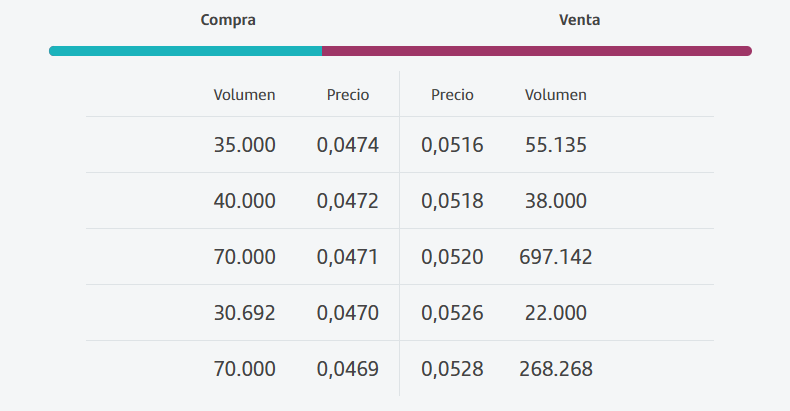Viewport: 790px width, 411px height.
Task: Click the magenta Venta portion of bar
Action: pos(537,51)
